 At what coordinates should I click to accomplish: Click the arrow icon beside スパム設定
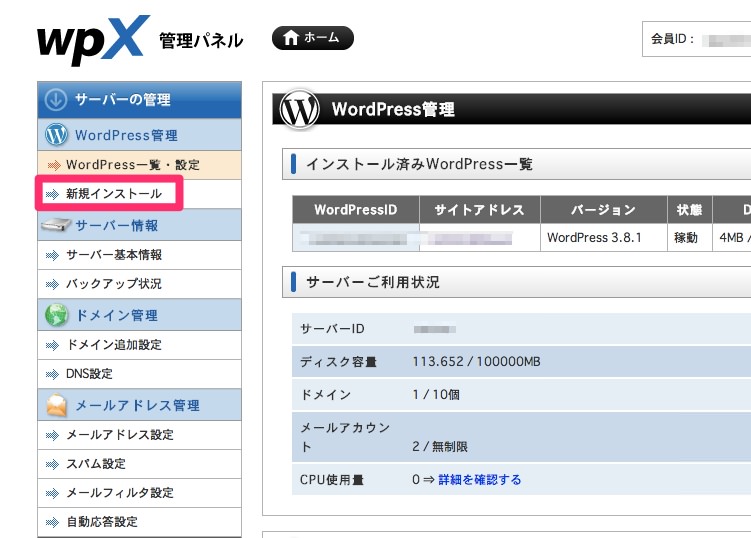52,464
